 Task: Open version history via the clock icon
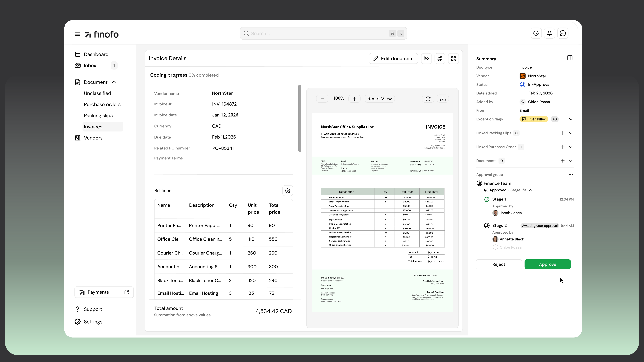(x=536, y=33)
